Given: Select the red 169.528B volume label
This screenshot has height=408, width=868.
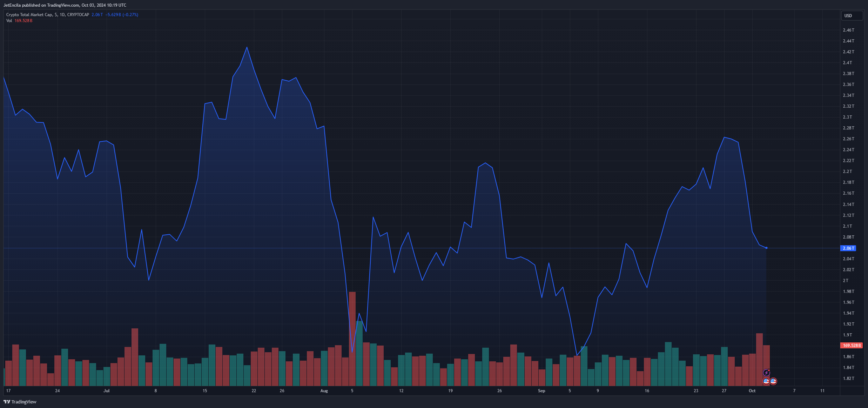Looking at the screenshot, I should (x=852, y=346).
